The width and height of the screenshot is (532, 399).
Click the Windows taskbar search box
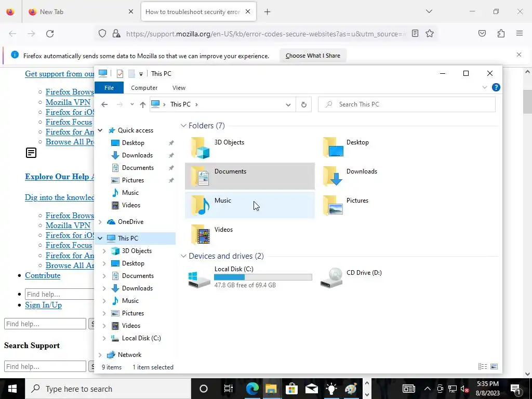[x=108, y=389]
